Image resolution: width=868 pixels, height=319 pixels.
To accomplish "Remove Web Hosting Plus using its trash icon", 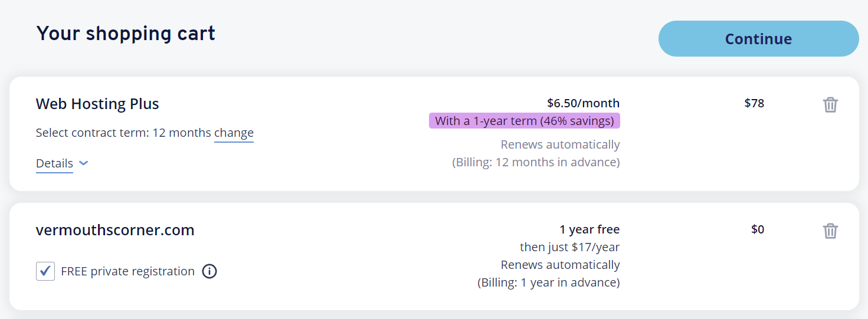I will coord(830,105).
